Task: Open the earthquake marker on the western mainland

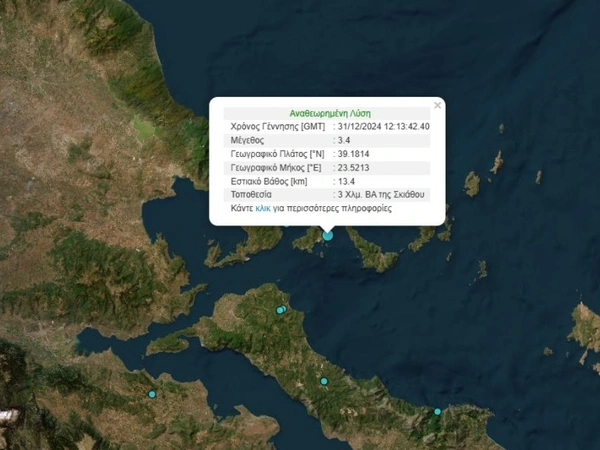Action: (x=152, y=394)
